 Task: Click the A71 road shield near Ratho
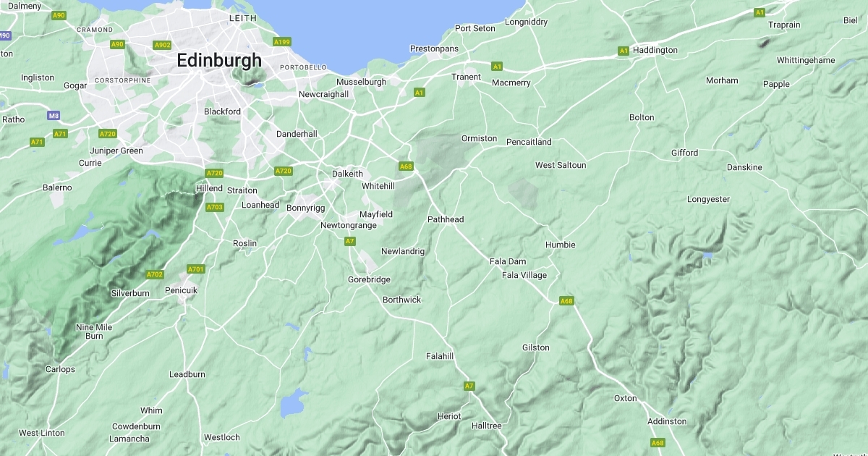point(37,142)
